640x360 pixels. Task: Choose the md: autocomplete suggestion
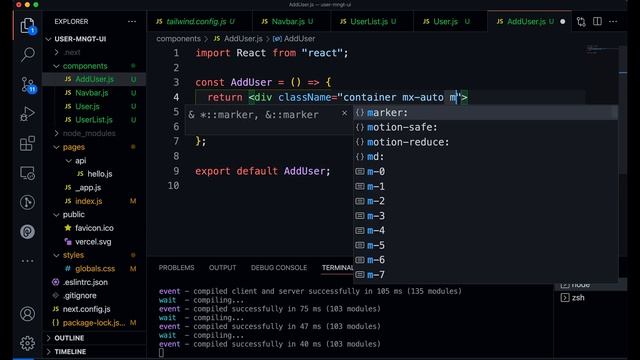485,157
